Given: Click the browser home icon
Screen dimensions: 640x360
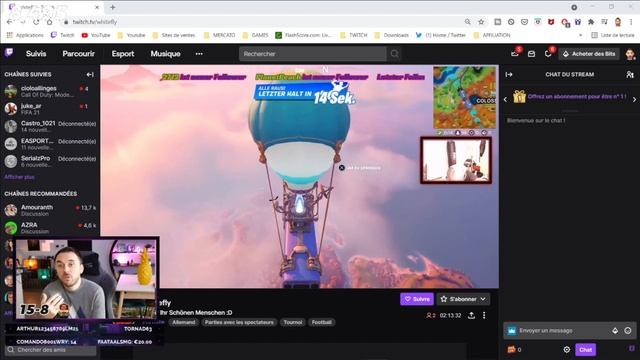Looking at the screenshot, I should click(49, 22).
